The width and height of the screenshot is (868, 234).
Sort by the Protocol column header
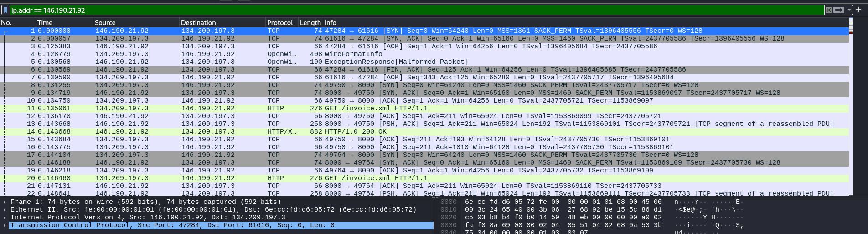click(279, 22)
